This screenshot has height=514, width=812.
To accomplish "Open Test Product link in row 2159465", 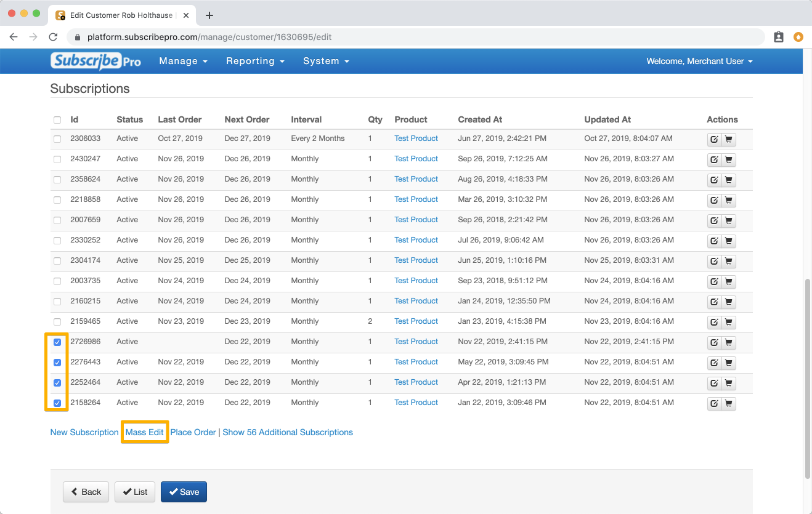I will (x=416, y=321).
